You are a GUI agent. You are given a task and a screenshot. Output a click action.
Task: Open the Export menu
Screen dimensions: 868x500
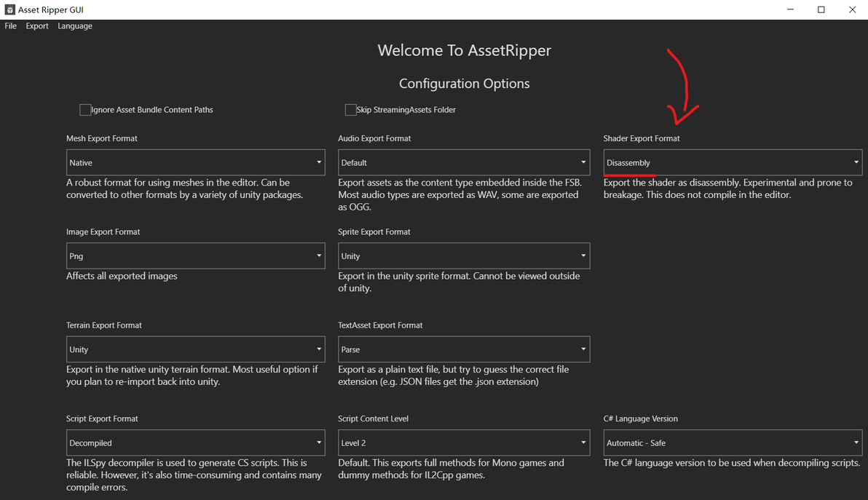[37, 26]
